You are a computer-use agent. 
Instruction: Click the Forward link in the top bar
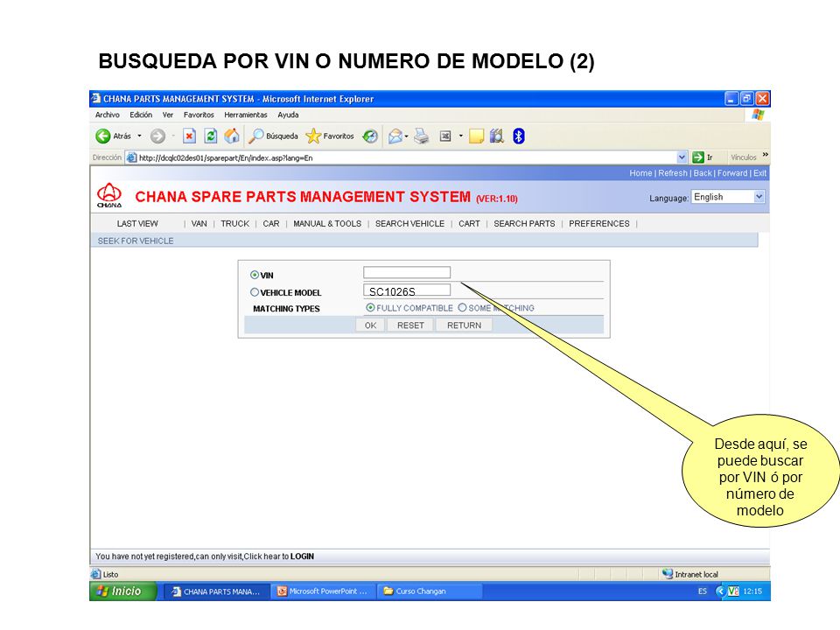pyautogui.click(x=732, y=173)
